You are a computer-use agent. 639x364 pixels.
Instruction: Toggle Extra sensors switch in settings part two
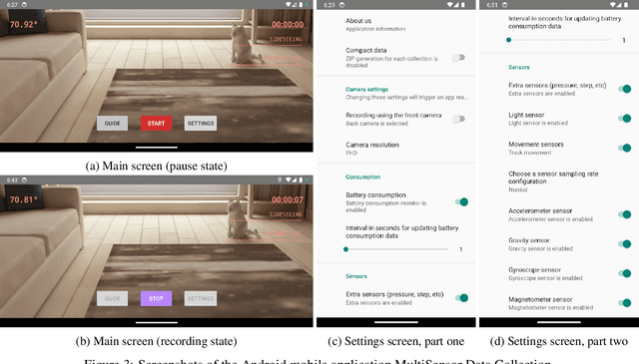tap(624, 89)
